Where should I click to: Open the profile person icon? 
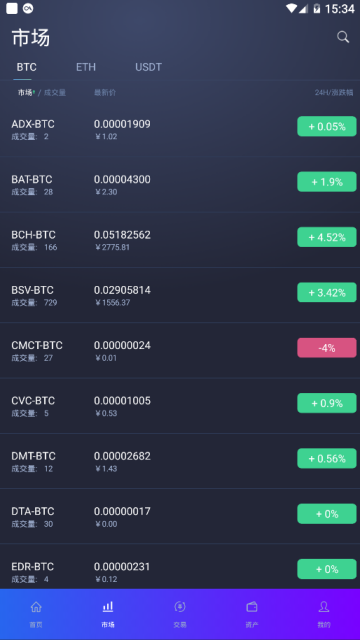point(324,607)
